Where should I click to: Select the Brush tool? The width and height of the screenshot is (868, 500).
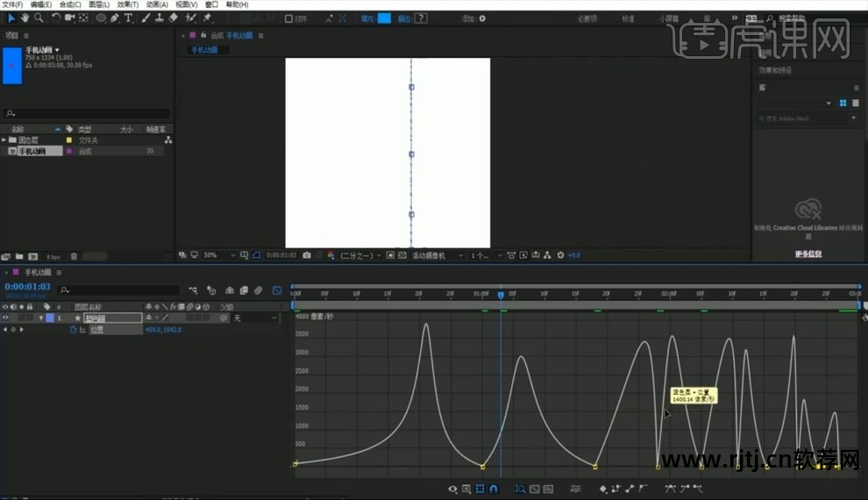(146, 18)
